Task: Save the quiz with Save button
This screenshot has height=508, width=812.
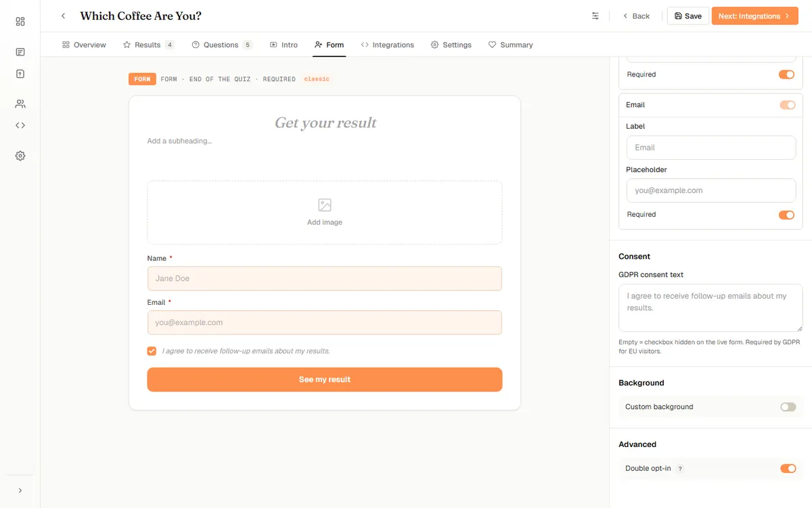Action: point(687,16)
